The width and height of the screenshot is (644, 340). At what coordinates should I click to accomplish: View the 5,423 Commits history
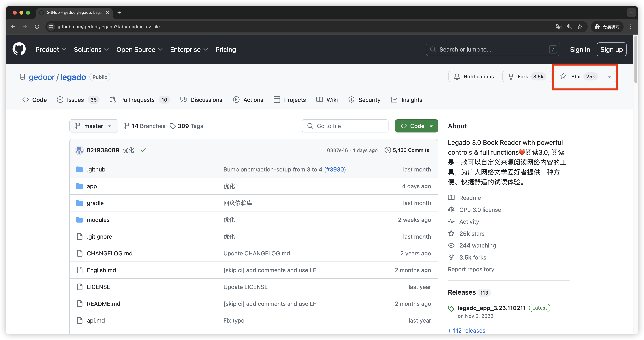(x=406, y=150)
